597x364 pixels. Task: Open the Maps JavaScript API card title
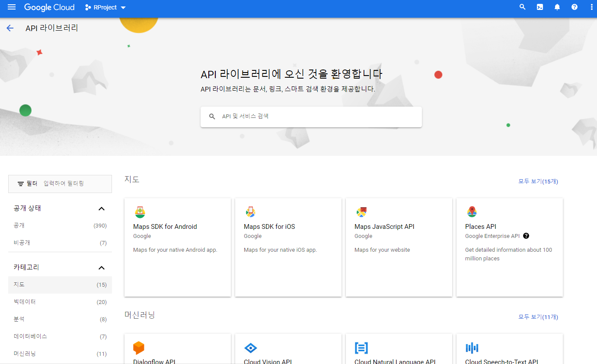click(x=384, y=227)
